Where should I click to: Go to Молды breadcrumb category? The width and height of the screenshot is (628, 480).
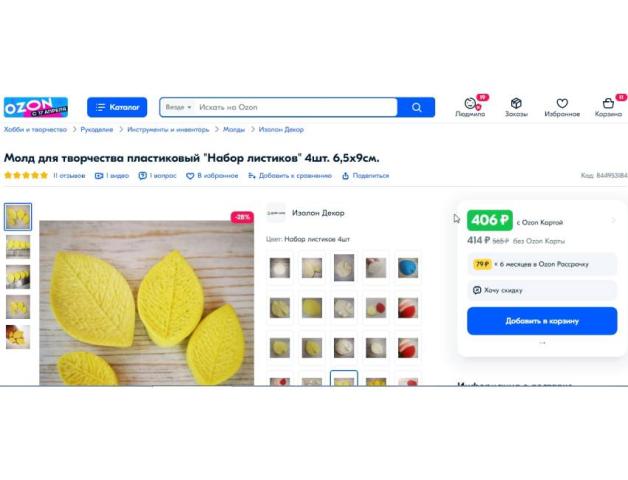(233, 129)
